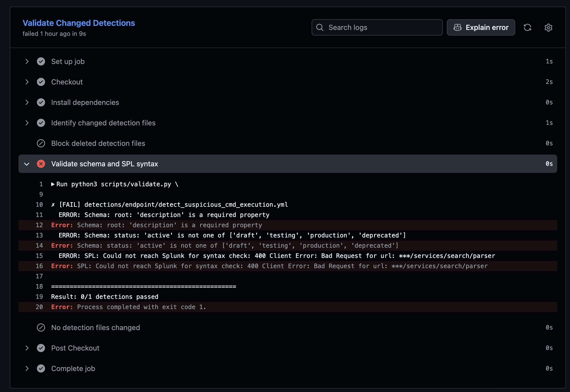Expand Identify changed detection files step
Screen dimensions: 570x392
click(x=27, y=123)
